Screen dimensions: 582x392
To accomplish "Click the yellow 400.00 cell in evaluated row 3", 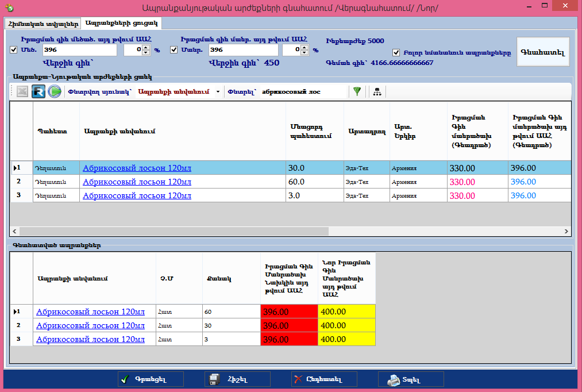I will (x=346, y=339).
